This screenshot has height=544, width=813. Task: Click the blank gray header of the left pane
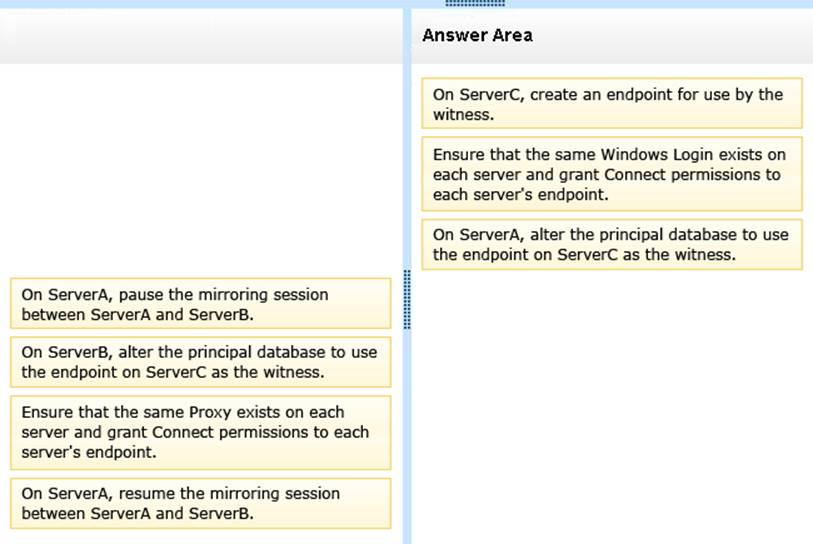(x=200, y=37)
